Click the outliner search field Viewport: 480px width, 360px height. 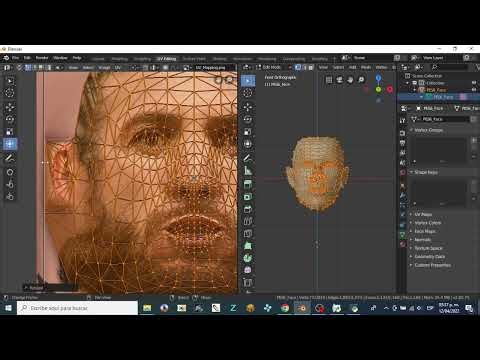[x=450, y=67]
